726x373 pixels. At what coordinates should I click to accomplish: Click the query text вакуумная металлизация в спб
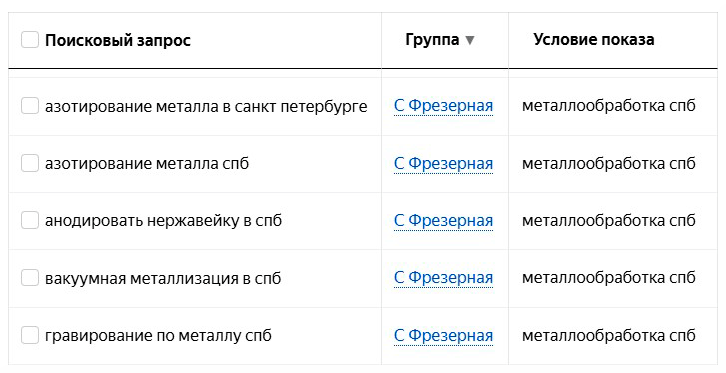(x=163, y=279)
